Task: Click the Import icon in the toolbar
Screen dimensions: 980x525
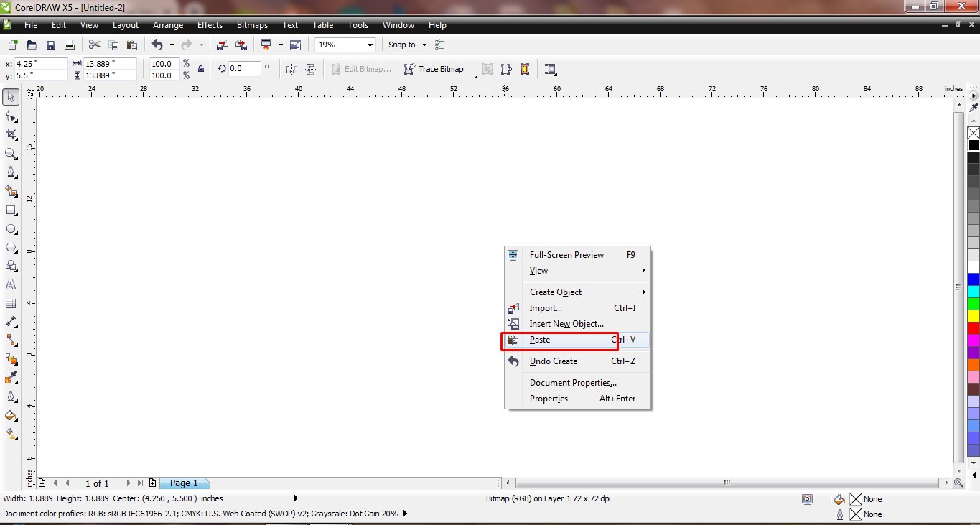Action: 223,45
